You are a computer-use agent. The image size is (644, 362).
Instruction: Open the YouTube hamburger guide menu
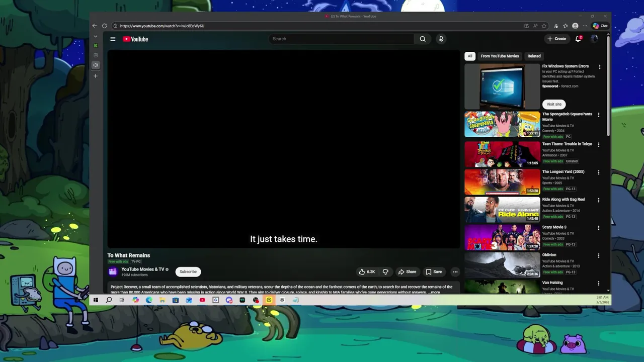tap(113, 39)
